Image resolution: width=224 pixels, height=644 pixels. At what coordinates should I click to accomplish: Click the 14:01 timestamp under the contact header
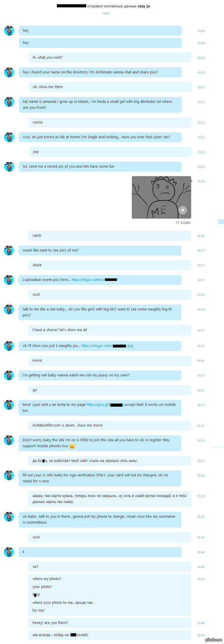tap(106, 13)
